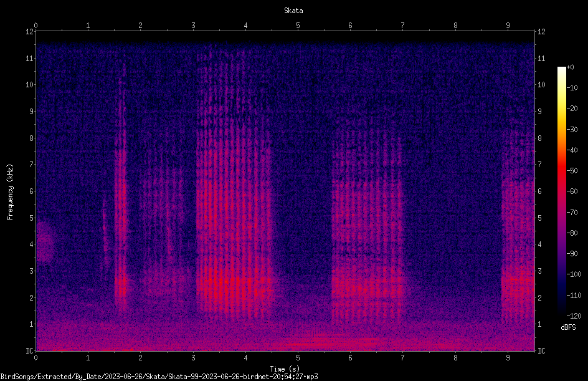This screenshot has height=381, width=588.
Task: Click the "+0" colorbar label
Action: coord(570,67)
